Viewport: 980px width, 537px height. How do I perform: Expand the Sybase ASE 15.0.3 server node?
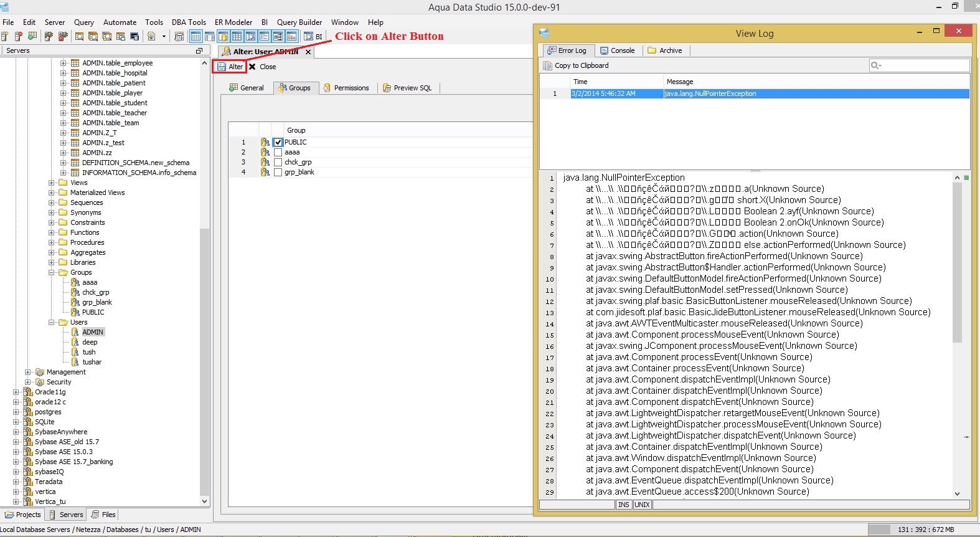pyautogui.click(x=16, y=452)
